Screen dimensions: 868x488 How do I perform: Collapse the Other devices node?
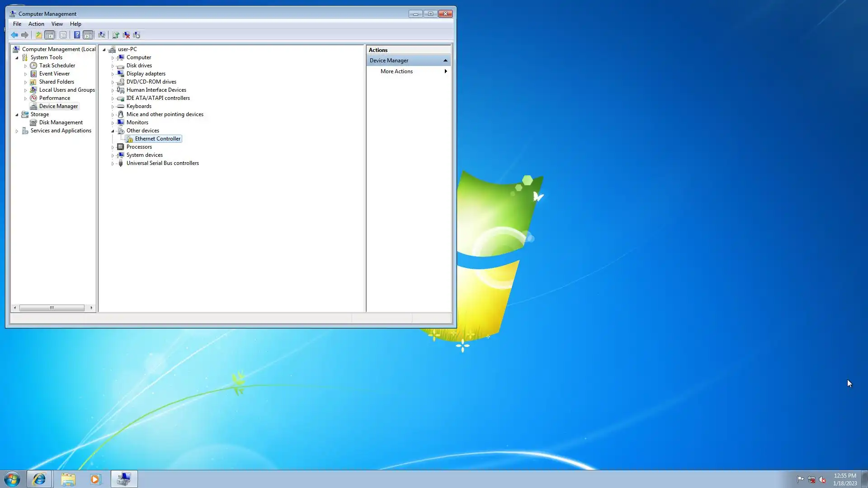(113, 131)
